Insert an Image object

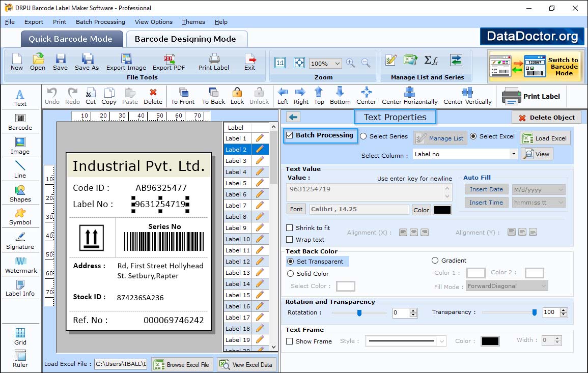(x=20, y=146)
